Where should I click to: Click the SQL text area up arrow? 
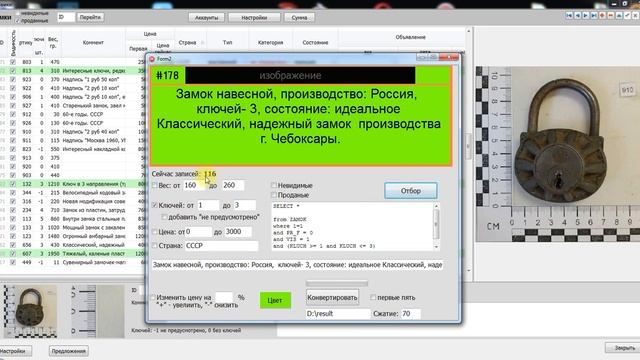click(x=436, y=206)
